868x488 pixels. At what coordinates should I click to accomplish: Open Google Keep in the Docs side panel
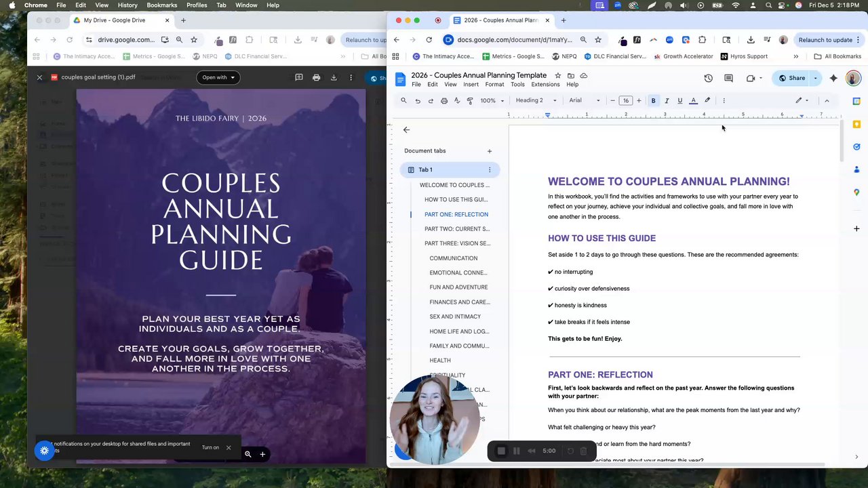(856, 124)
